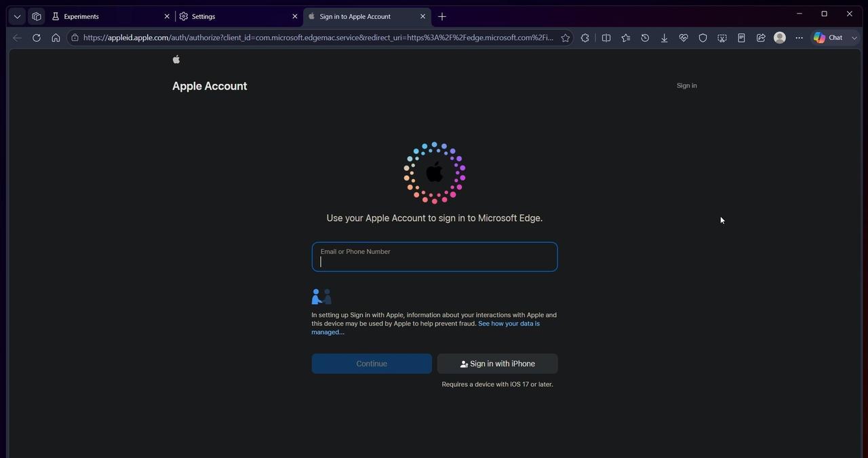
Task: Open browsing History
Action: [x=645, y=38]
